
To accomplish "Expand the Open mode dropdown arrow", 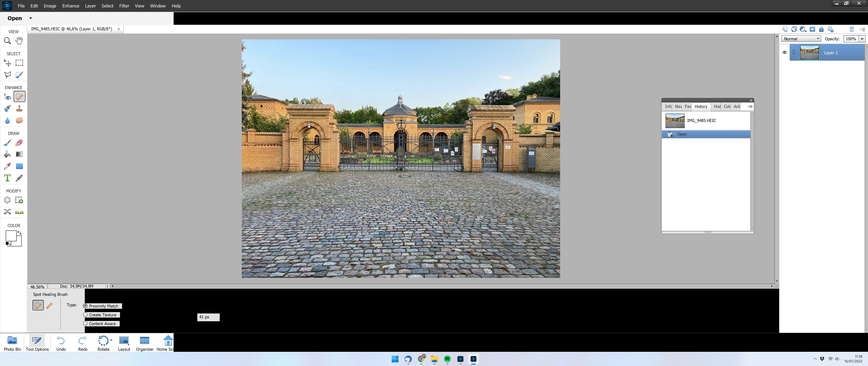I will [x=30, y=18].
